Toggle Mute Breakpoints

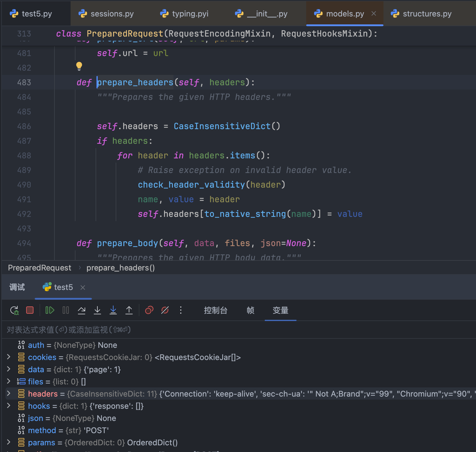165,310
